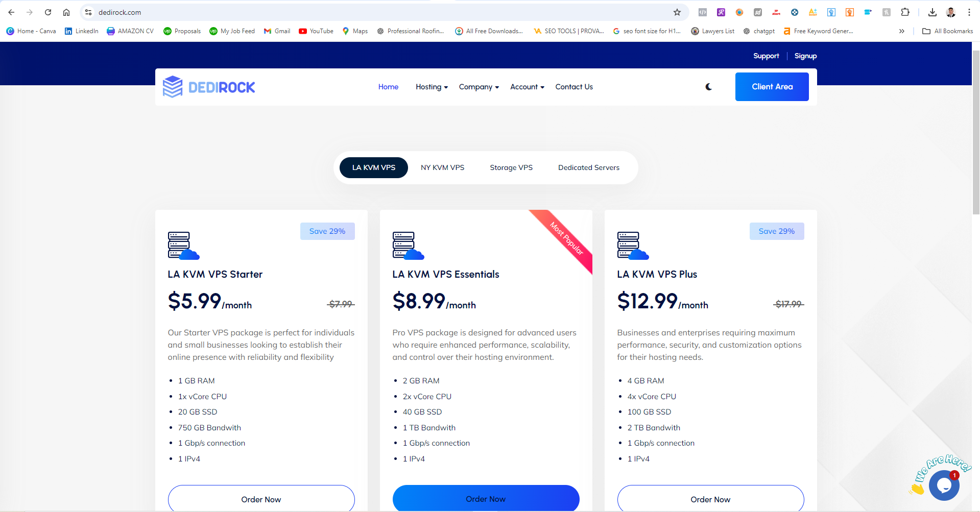Switch to the LA KVM VPS tab
The height and width of the screenshot is (512, 980).
(374, 167)
